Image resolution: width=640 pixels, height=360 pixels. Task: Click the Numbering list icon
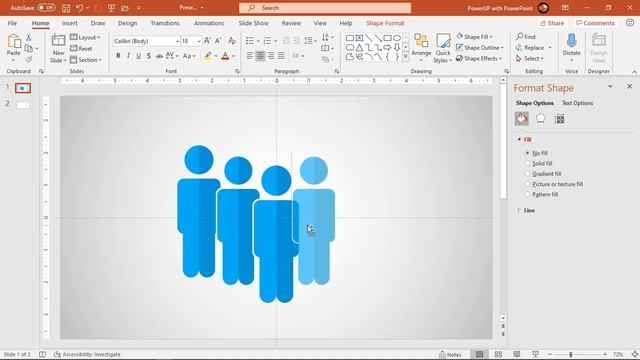267,41
